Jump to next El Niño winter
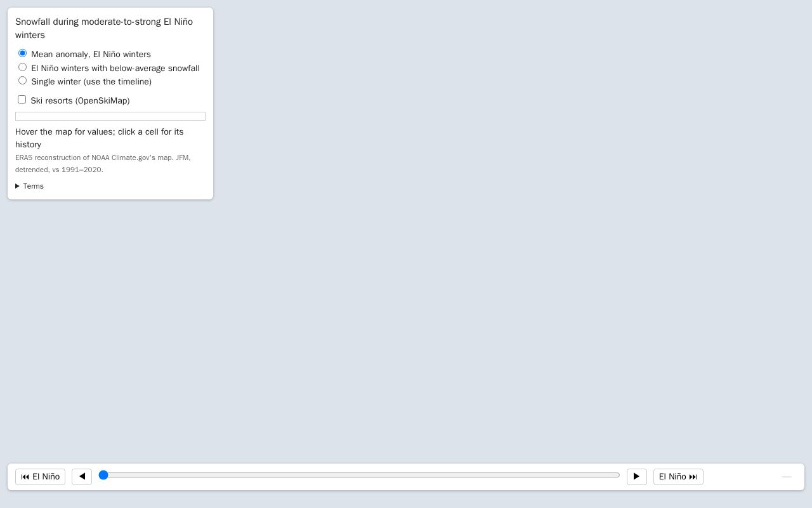 tap(678, 477)
